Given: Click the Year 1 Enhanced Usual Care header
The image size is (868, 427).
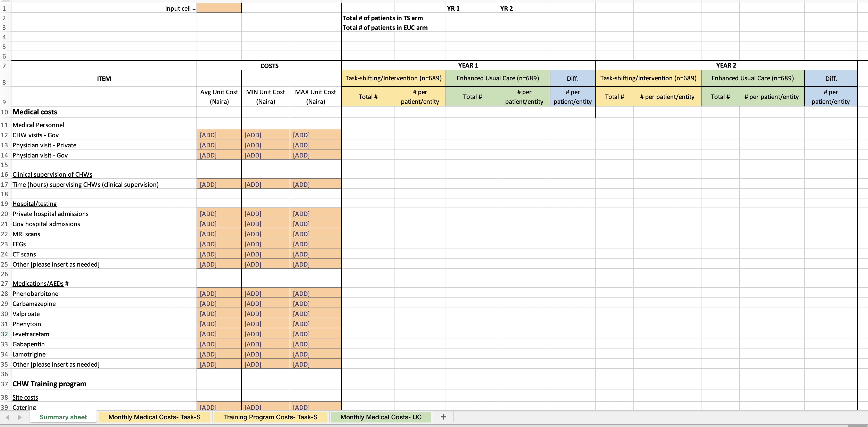Looking at the screenshot, I should pyautogui.click(x=498, y=78).
